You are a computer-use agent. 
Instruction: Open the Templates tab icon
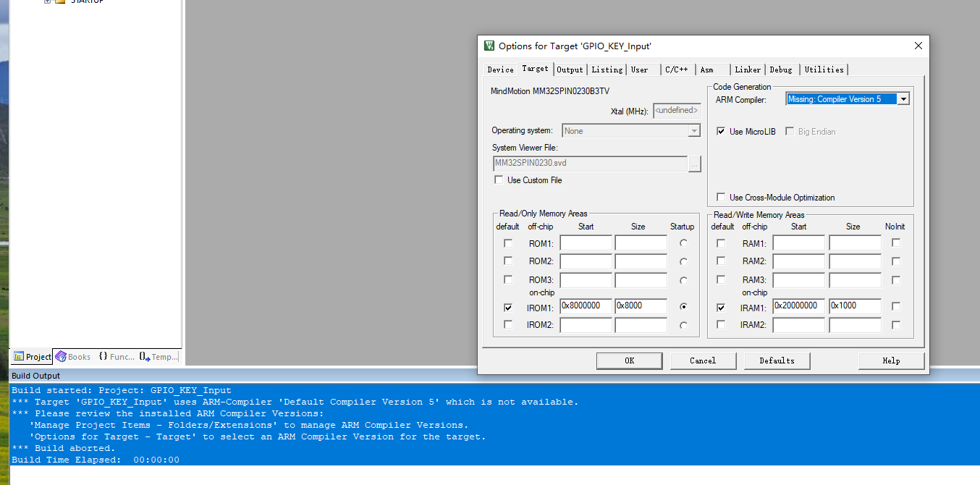(145, 357)
